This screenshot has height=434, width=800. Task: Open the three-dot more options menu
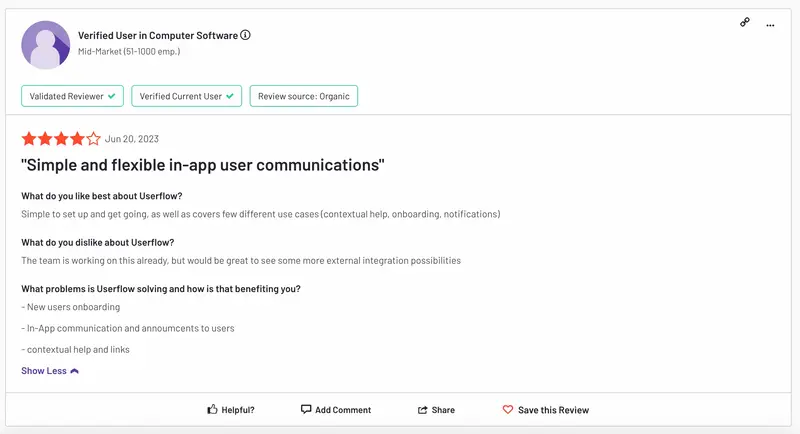coord(770,25)
